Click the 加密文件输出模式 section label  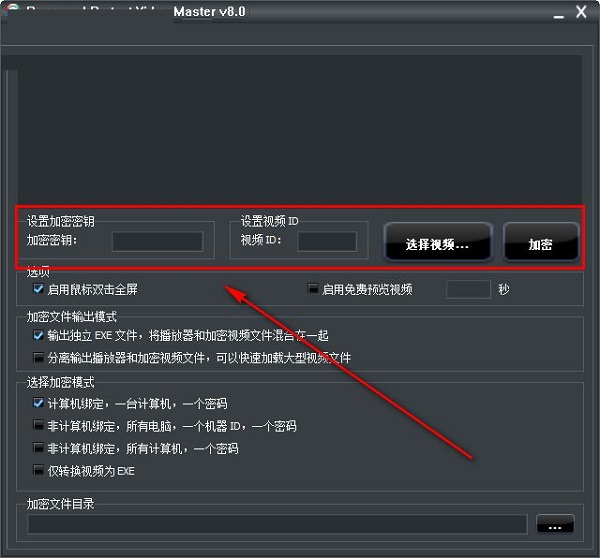(x=72, y=317)
